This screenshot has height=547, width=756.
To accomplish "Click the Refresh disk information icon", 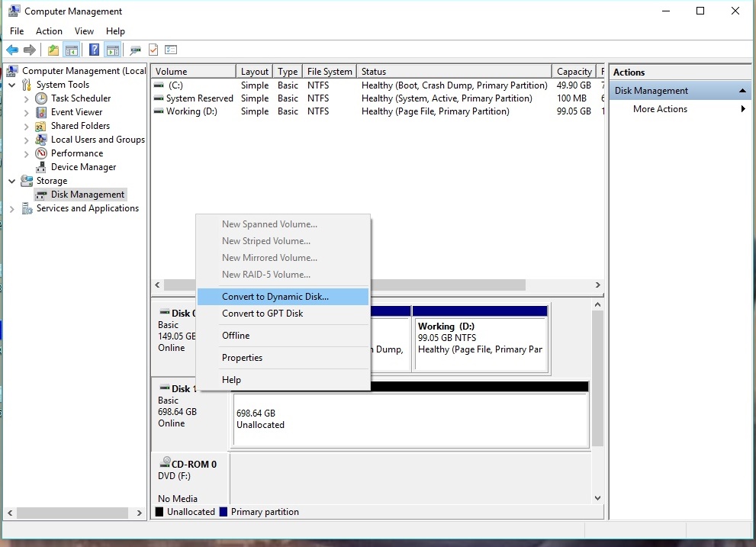I will click(x=153, y=49).
